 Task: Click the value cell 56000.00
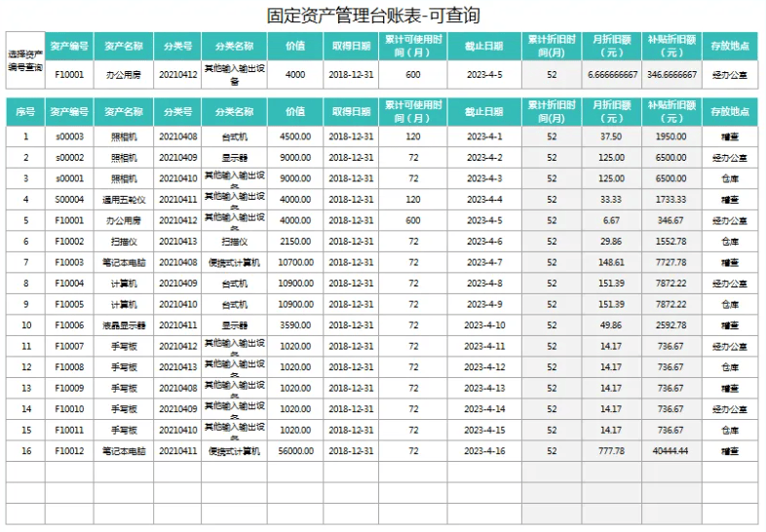pyautogui.click(x=295, y=451)
